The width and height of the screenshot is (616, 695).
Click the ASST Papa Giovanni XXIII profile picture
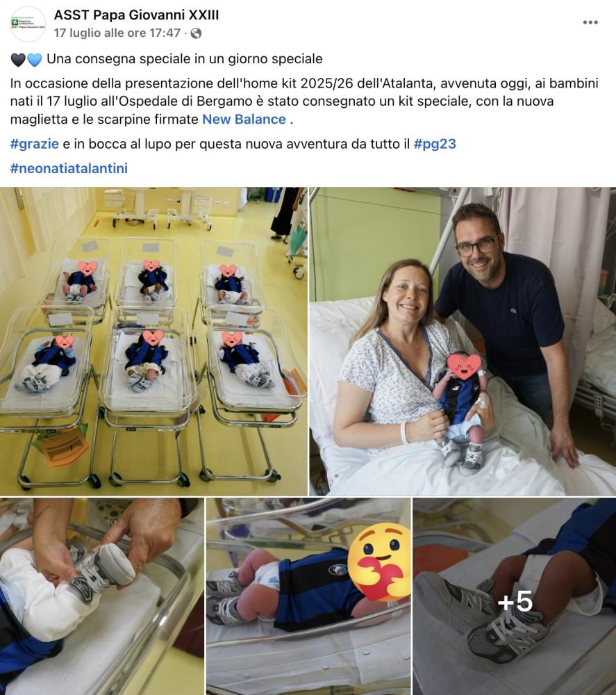pos(28,24)
